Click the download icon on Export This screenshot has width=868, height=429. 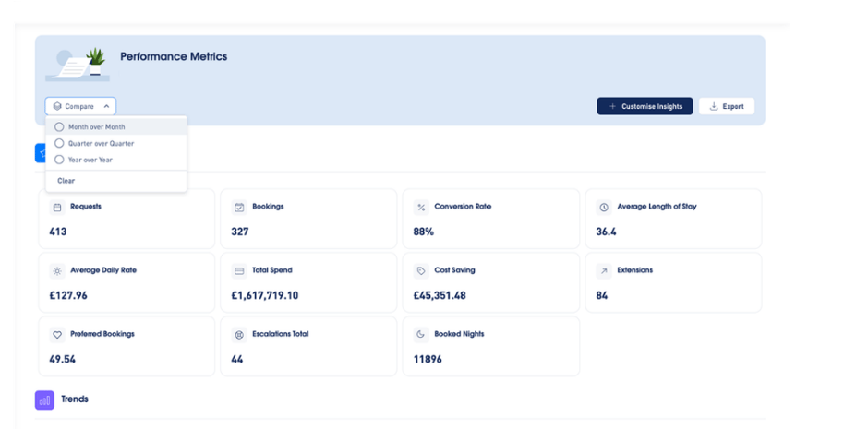click(x=714, y=106)
